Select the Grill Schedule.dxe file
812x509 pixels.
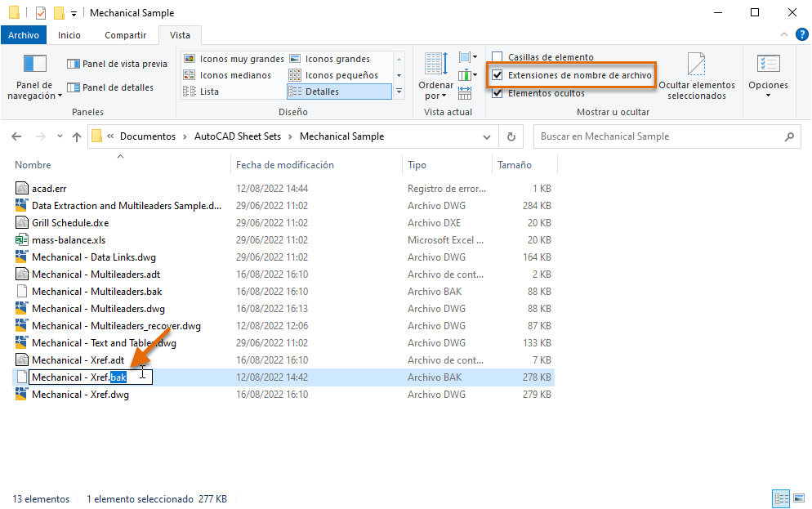point(70,223)
